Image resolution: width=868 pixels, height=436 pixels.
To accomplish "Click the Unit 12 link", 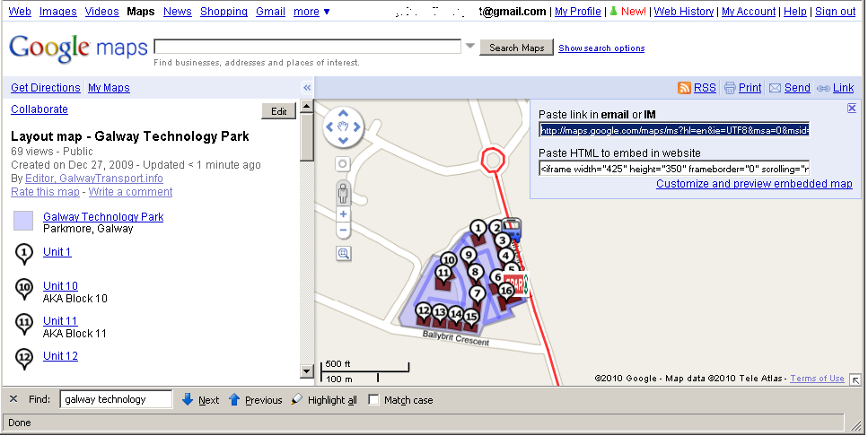I will coord(60,356).
